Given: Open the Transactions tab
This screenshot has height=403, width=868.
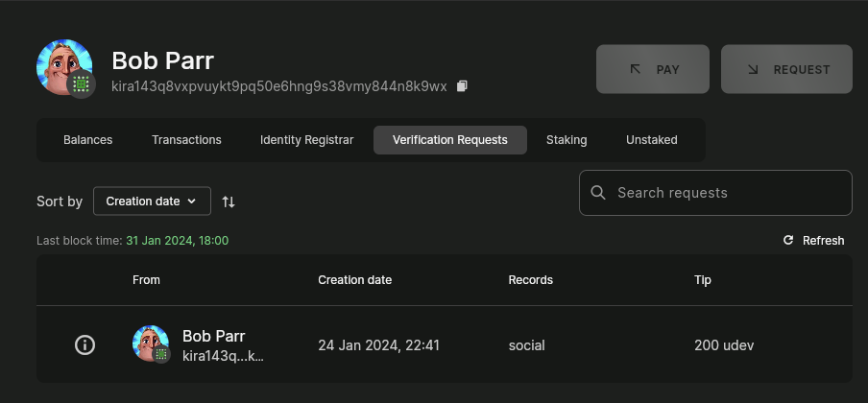Looking at the screenshot, I should (186, 140).
